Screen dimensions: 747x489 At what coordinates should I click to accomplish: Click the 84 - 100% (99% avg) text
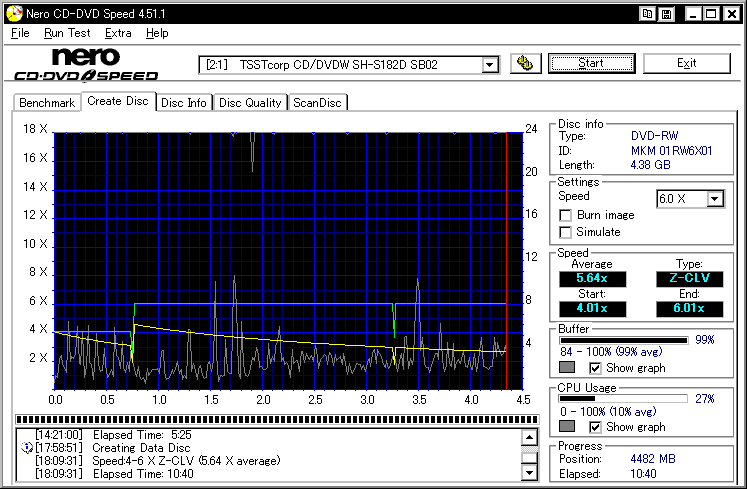(x=611, y=352)
